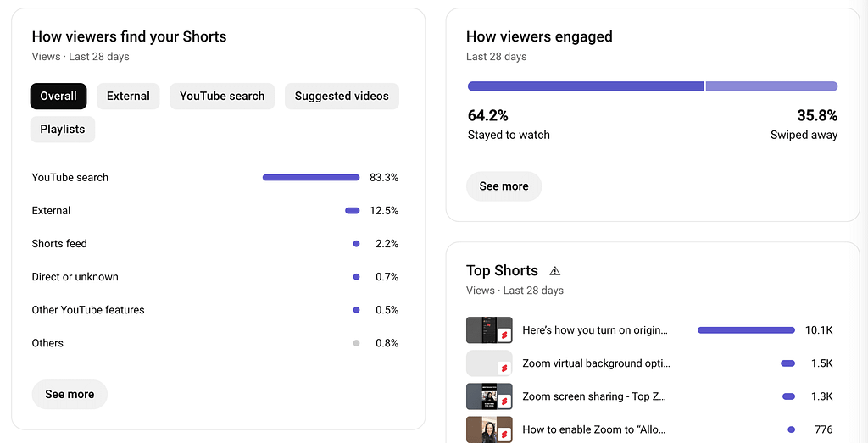
Task: Select the YouTube search filter chip
Action: (x=222, y=97)
